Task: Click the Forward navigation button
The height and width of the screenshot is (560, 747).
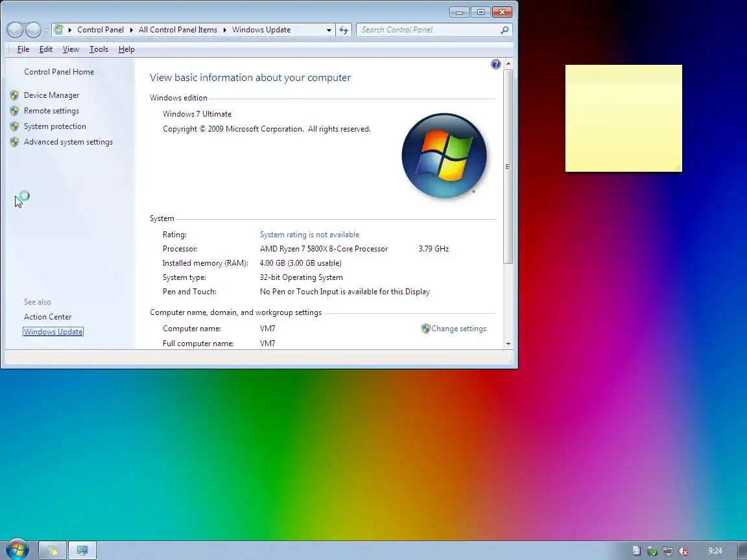Action: click(33, 30)
